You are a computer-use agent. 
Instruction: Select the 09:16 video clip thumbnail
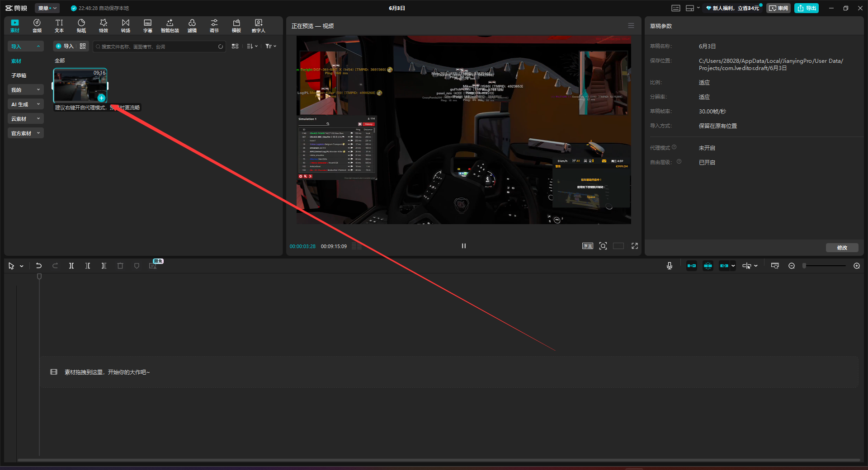(x=80, y=85)
